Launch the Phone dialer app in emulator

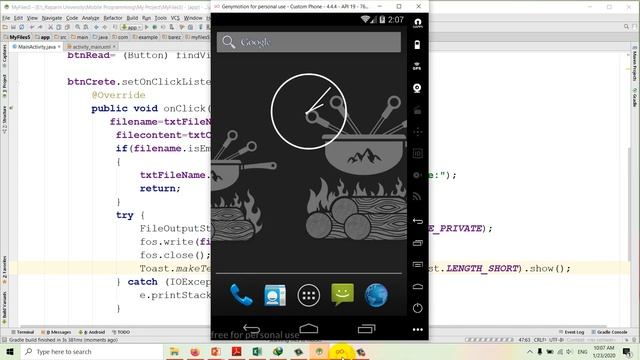pos(241,295)
